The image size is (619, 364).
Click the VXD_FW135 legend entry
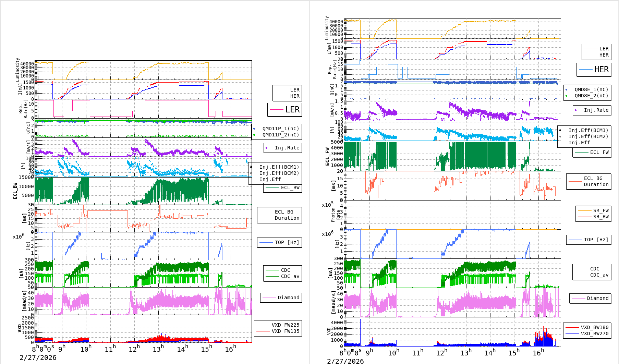[x=285, y=331]
